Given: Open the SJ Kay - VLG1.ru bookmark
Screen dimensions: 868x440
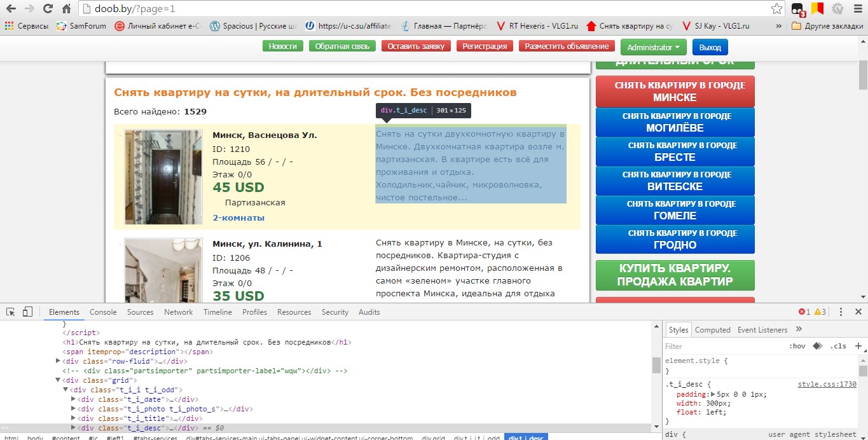Looking at the screenshot, I should (716, 26).
